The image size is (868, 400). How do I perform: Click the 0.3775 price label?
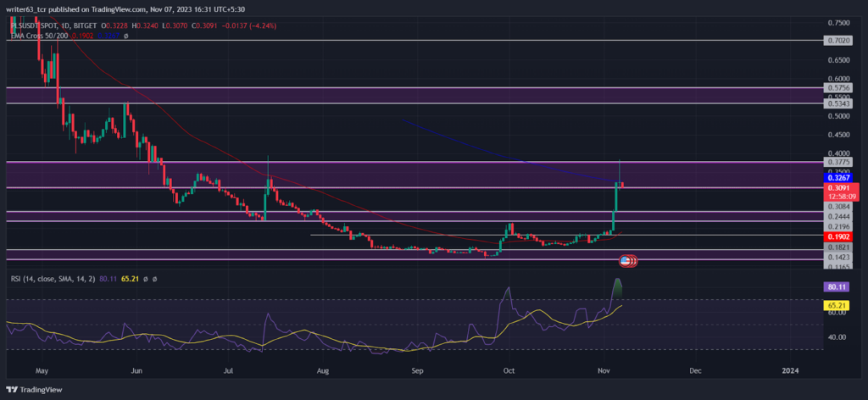pos(837,162)
